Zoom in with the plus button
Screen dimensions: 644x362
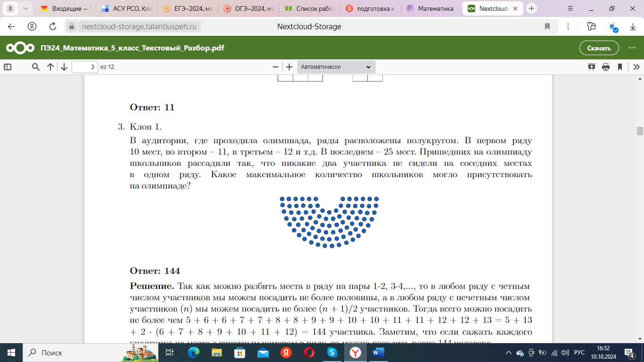click(289, 67)
